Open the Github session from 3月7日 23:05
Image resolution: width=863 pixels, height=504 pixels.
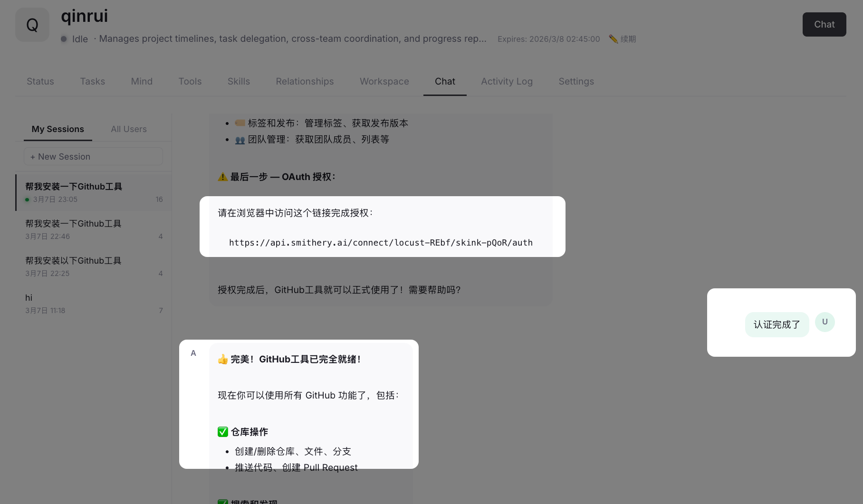click(94, 192)
